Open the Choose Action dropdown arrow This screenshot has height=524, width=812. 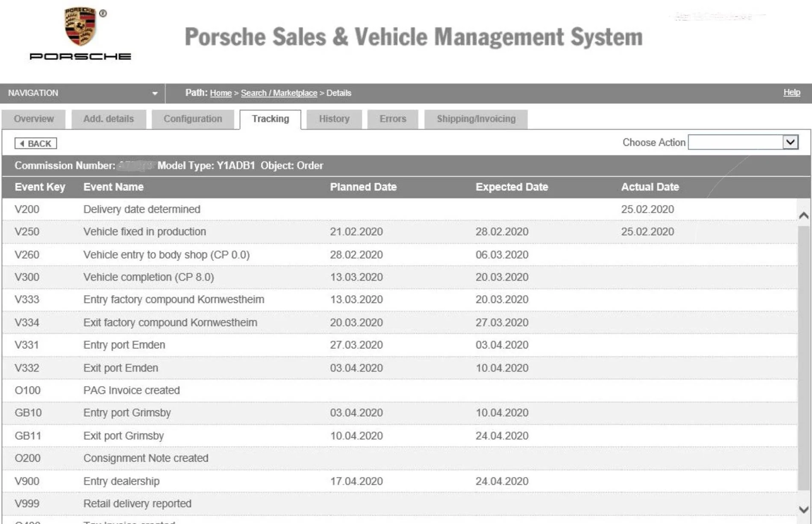[x=790, y=142]
